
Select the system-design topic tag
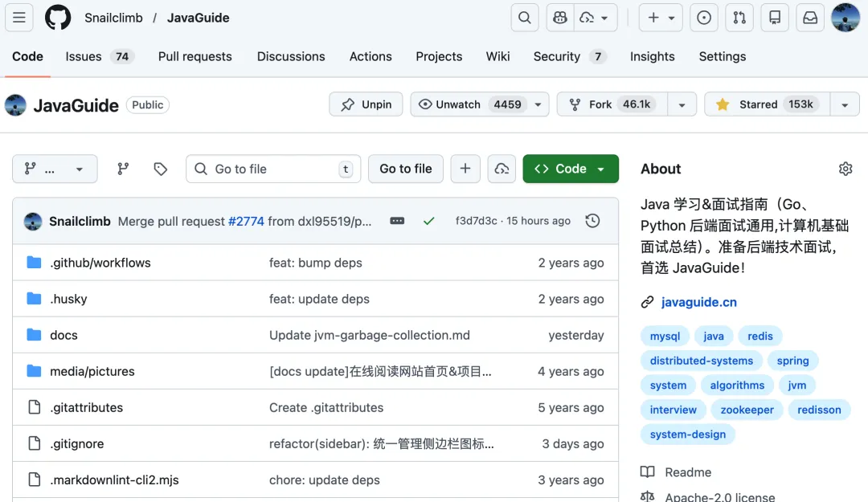[x=687, y=435]
